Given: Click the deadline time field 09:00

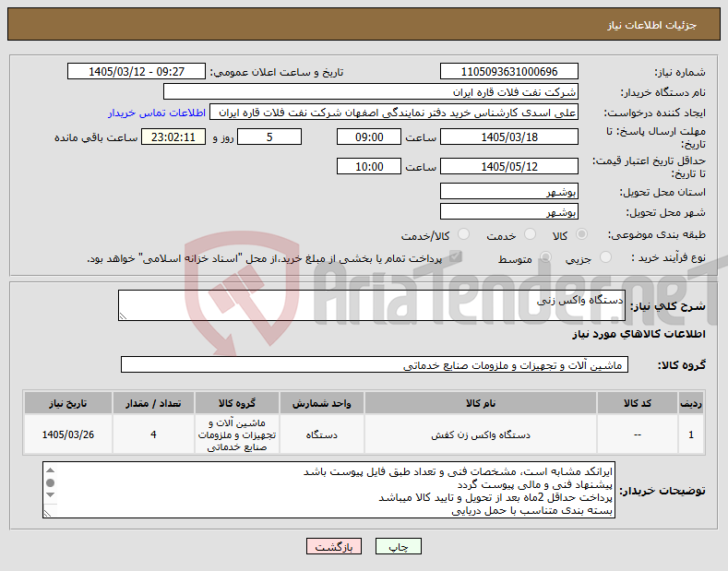Looking at the screenshot, I should (369, 137).
